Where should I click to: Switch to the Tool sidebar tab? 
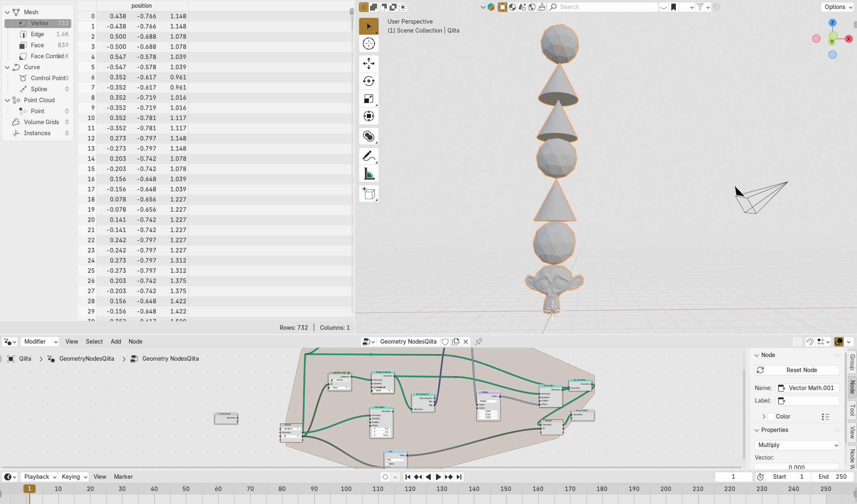click(852, 410)
